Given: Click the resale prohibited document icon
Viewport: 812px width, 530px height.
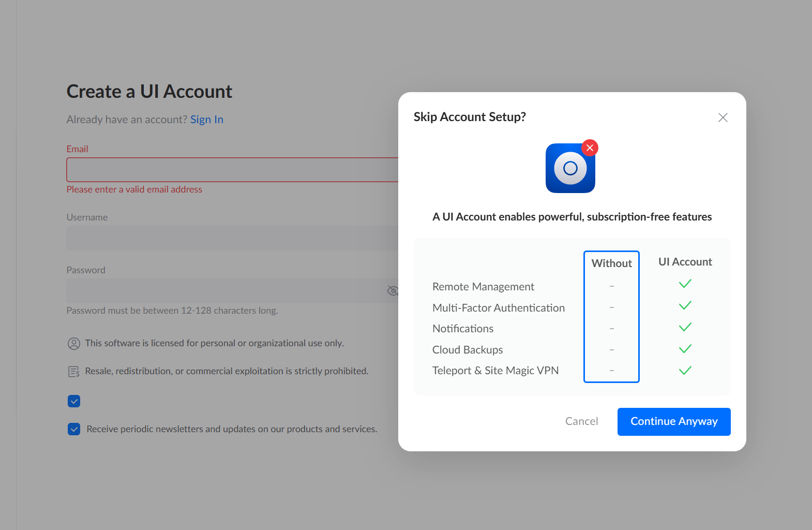Looking at the screenshot, I should tap(74, 372).
